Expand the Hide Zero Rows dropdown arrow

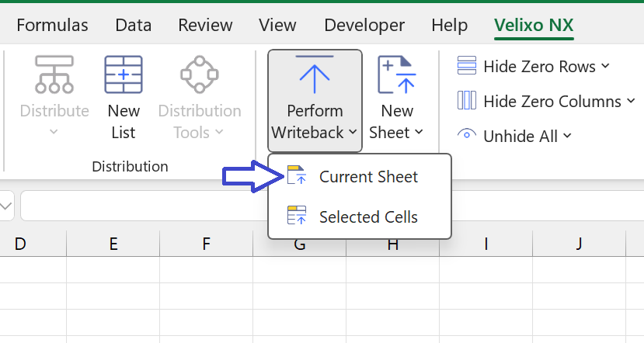coord(605,66)
